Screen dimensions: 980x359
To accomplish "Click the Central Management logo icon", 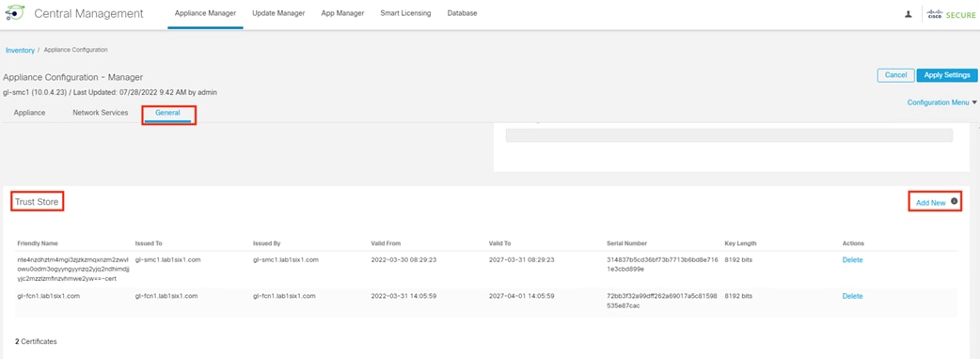I will [x=14, y=13].
